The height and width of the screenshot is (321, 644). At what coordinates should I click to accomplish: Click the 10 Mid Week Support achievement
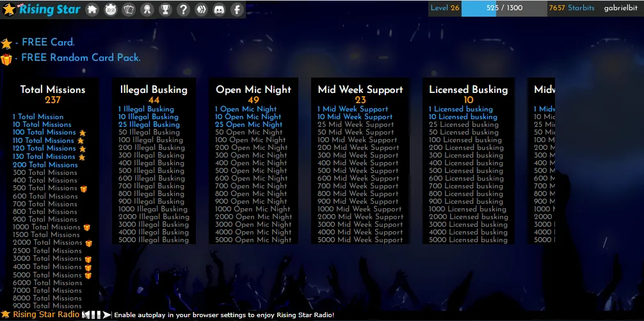tap(355, 117)
